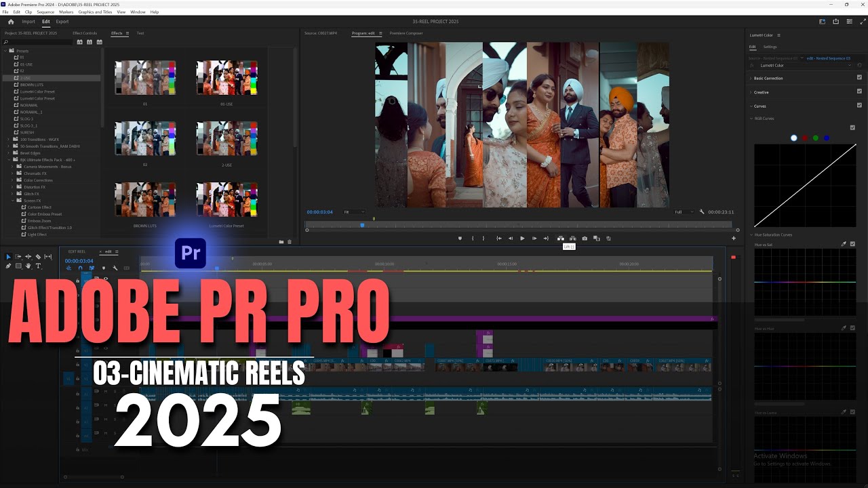The width and height of the screenshot is (868, 488).
Task: Collapse the BJK Ultimate Effects Pack folder
Action: (x=7, y=159)
